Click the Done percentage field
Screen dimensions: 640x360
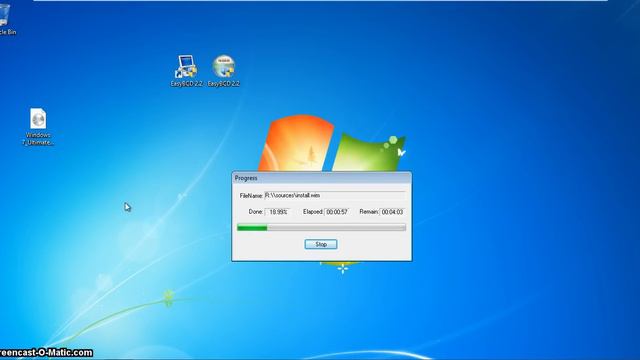coord(278,212)
